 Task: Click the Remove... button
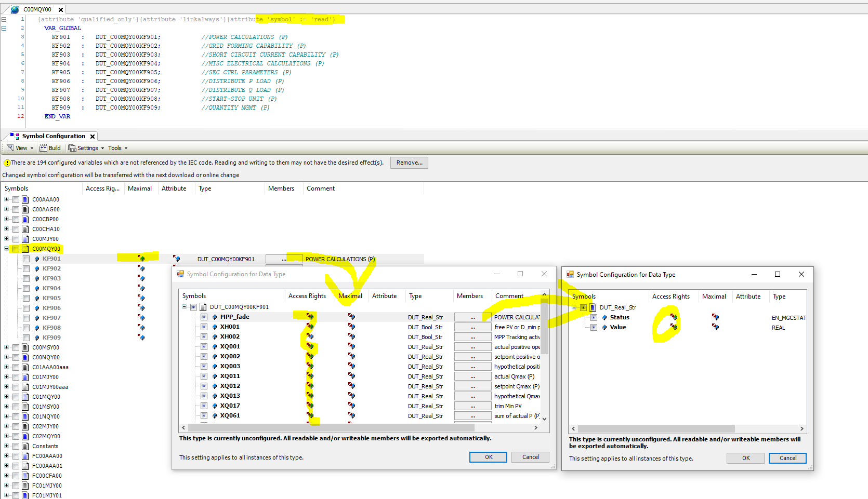coord(409,163)
